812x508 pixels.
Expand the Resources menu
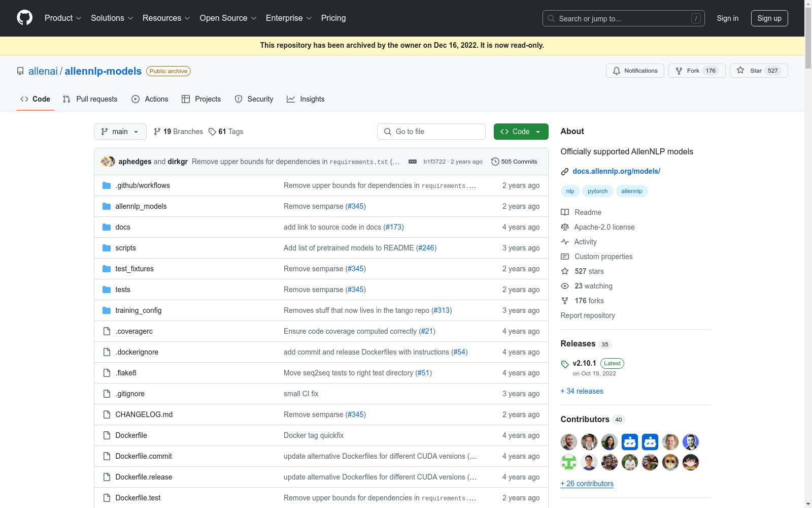click(166, 18)
